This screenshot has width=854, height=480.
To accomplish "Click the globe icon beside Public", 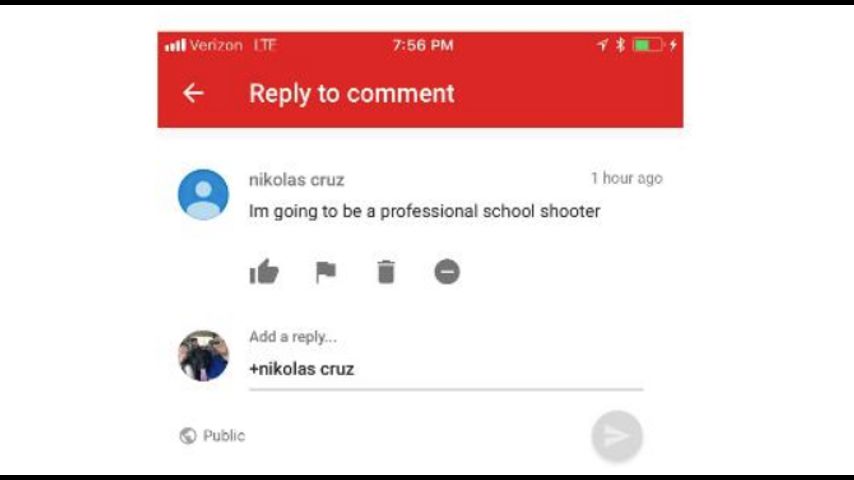I will 188,436.
